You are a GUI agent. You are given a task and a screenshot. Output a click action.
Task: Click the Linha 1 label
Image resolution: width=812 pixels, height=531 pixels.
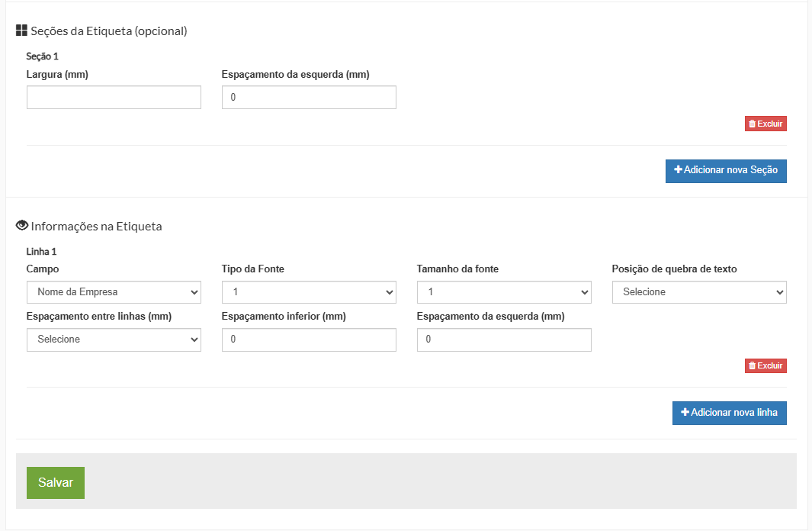point(42,251)
